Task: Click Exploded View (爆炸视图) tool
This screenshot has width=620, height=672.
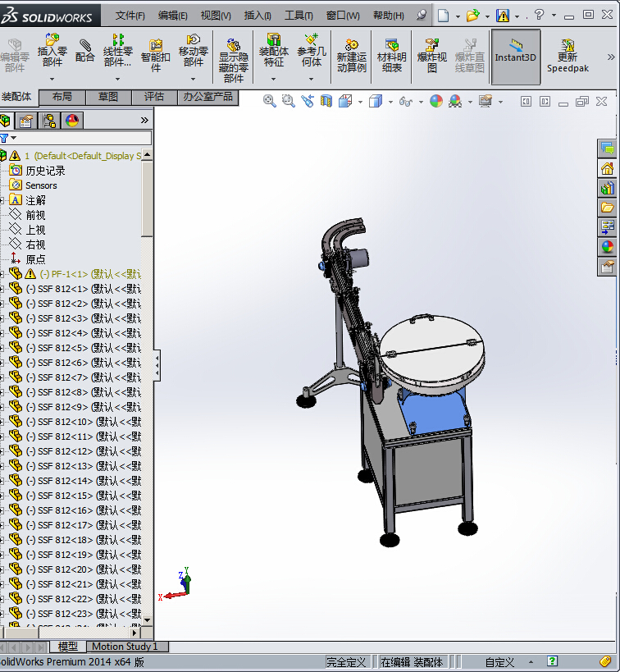Action: pos(432,56)
